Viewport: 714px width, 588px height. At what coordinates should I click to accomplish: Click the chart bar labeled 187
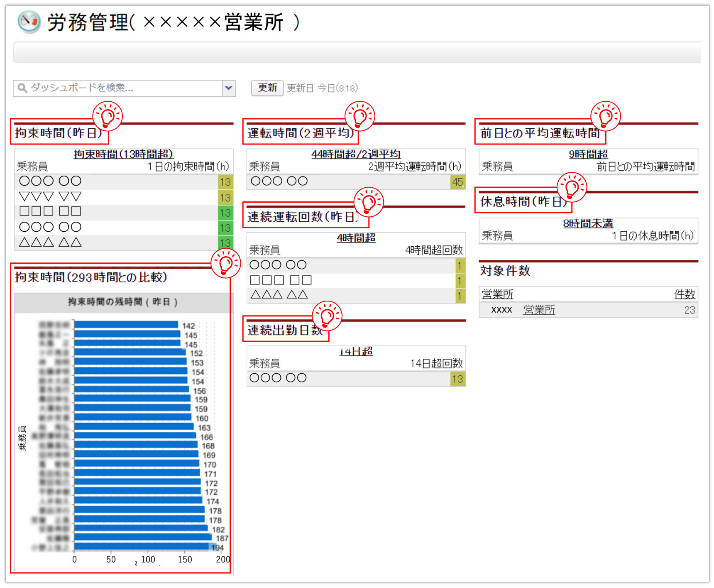143,537
